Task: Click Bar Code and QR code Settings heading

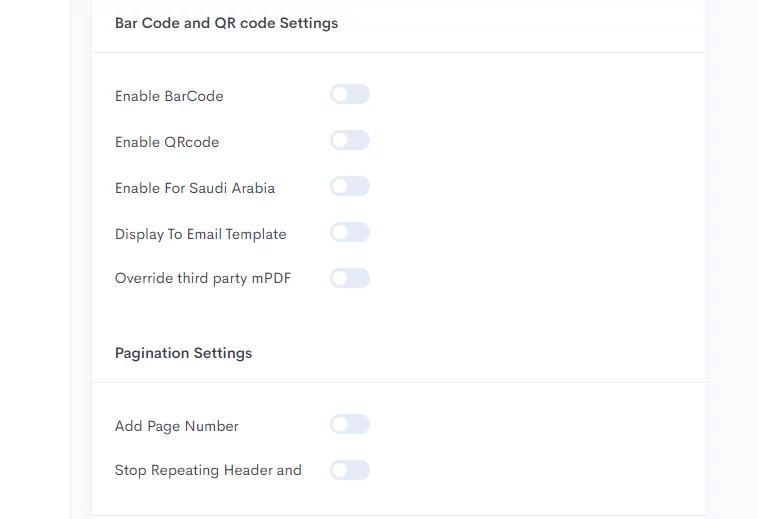Action: coord(226,23)
